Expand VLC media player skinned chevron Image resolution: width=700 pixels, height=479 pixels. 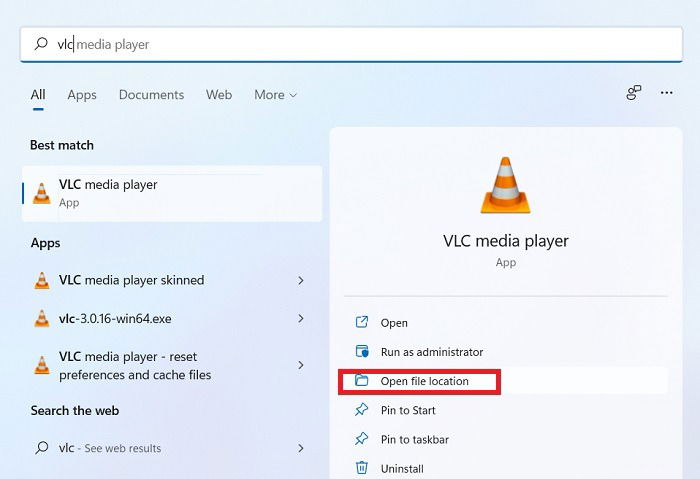pos(301,280)
